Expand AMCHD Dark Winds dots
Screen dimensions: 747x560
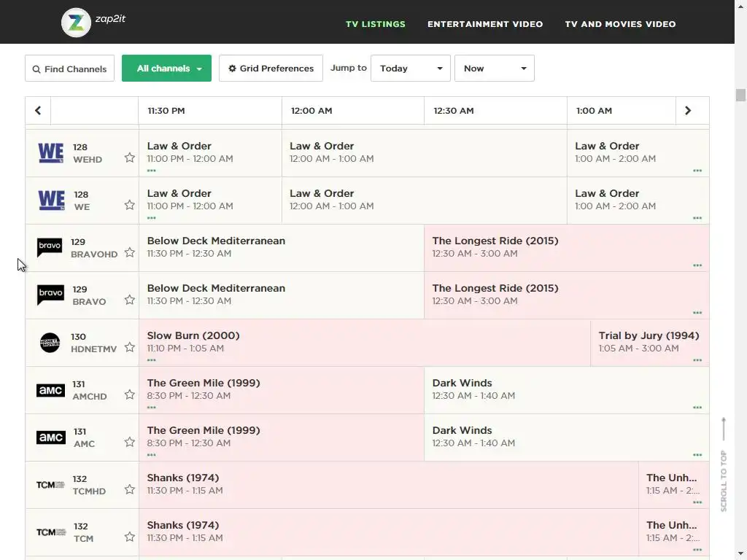pyautogui.click(x=697, y=408)
